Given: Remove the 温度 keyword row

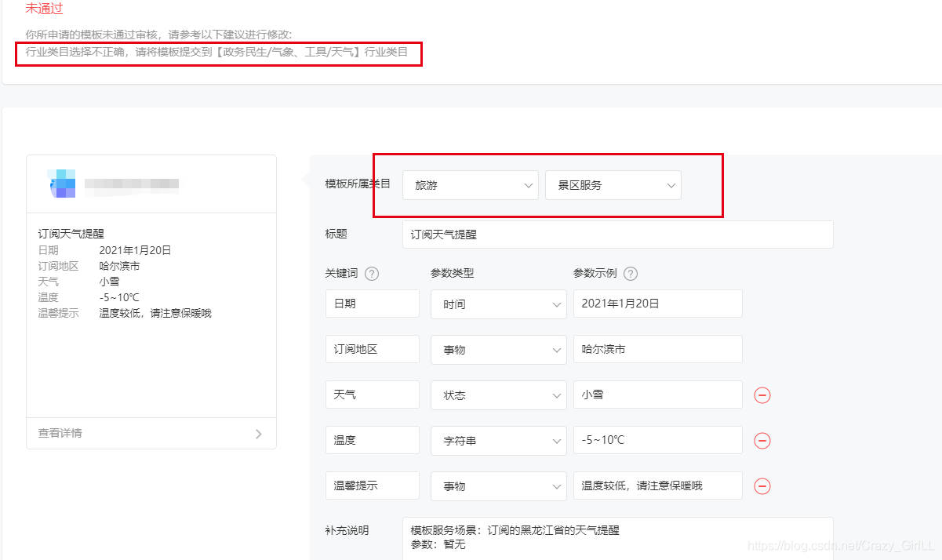Looking at the screenshot, I should (x=762, y=440).
